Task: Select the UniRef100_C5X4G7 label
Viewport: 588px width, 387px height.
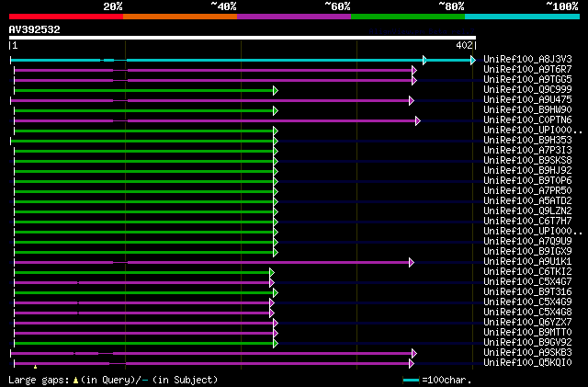Action: pyautogui.click(x=527, y=282)
